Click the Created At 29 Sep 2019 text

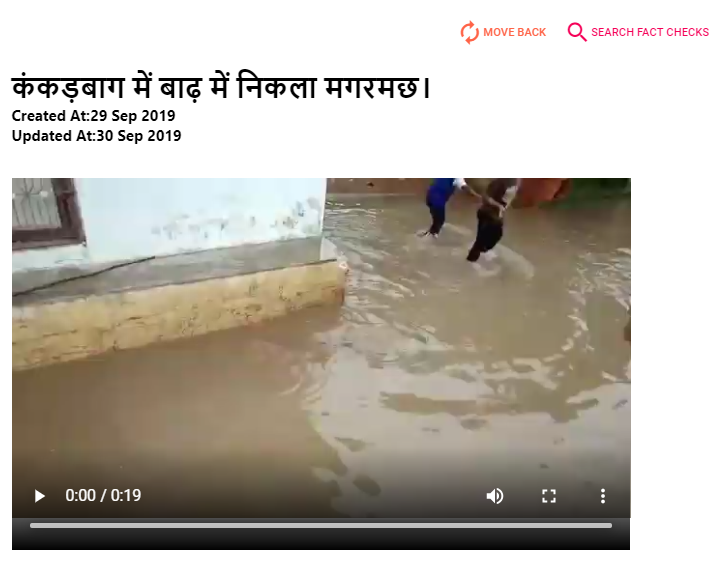[93, 116]
